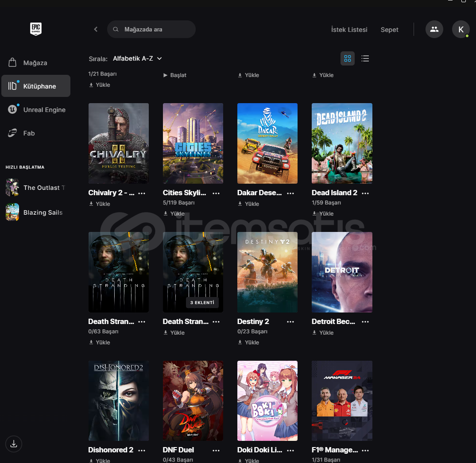Open the Sepet cart
The image size is (476, 463).
tap(390, 30)
